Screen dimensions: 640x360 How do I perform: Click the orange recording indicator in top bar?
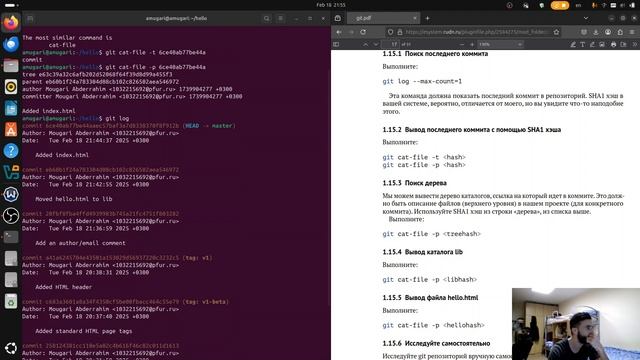560,5
